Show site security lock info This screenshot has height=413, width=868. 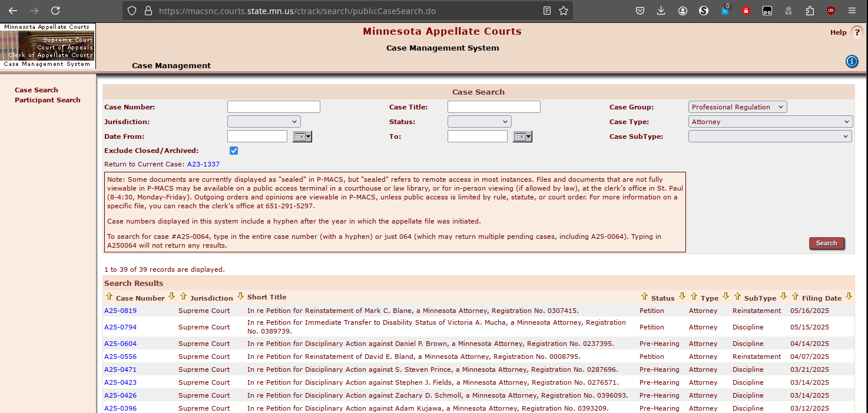click(148, 11)
